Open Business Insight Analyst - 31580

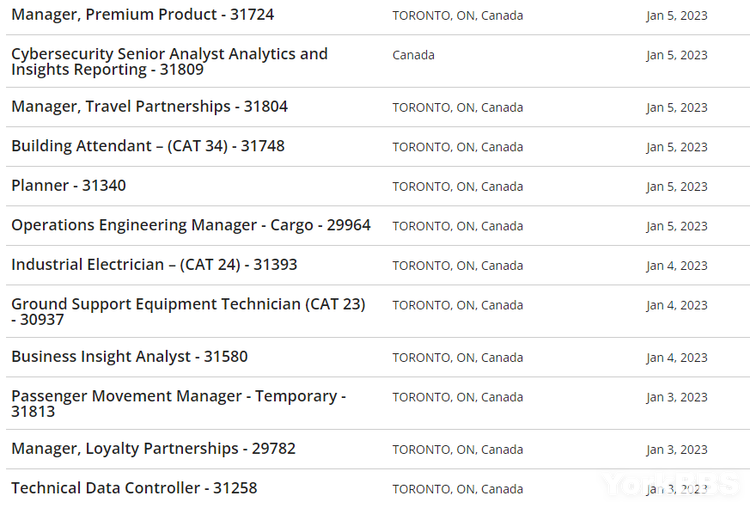tap(129, 357)
